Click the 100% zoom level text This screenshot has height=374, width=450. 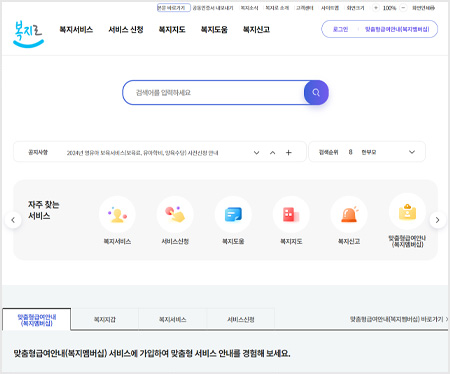[389, 8]
